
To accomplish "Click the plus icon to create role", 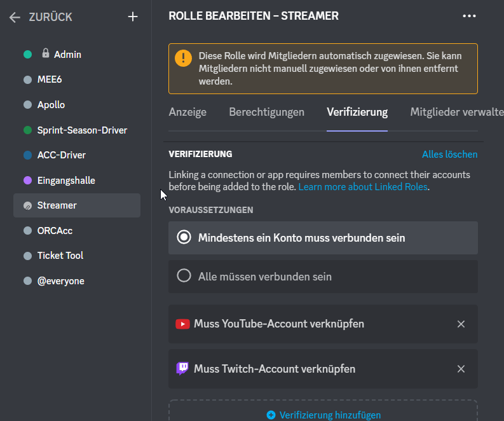I will point(133,17).
